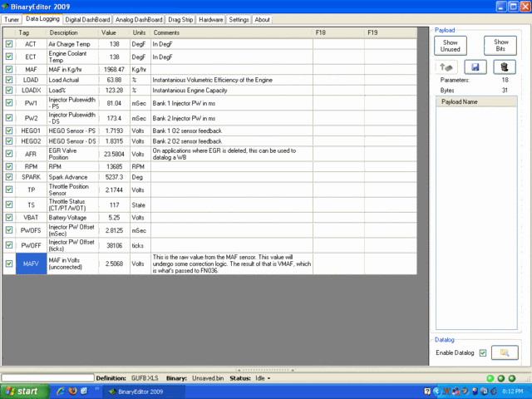
Task: Uncheck the ECT parameter checkbox
Action: coord(9,57)
